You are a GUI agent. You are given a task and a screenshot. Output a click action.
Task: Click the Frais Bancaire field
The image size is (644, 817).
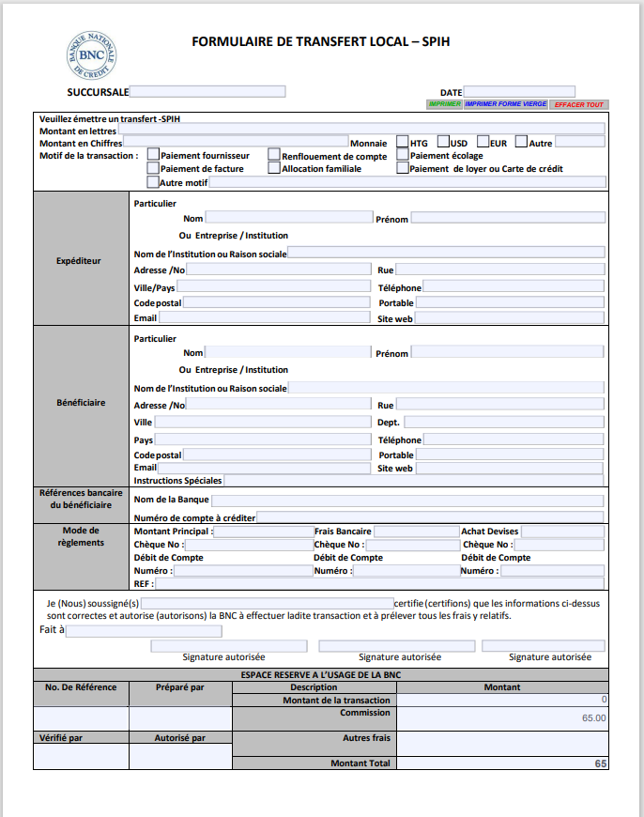(x=416, y=531)
